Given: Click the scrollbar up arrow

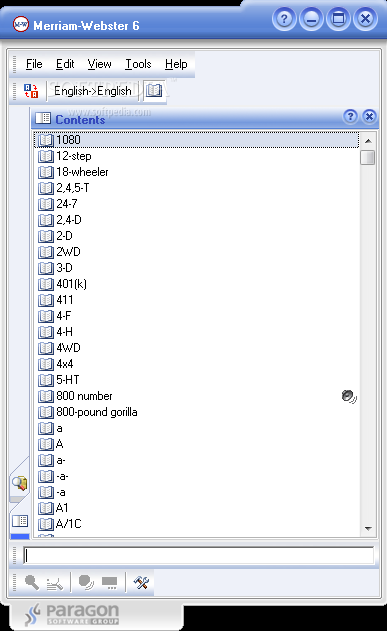Looking at the screenshot, I should coord(368,141).
